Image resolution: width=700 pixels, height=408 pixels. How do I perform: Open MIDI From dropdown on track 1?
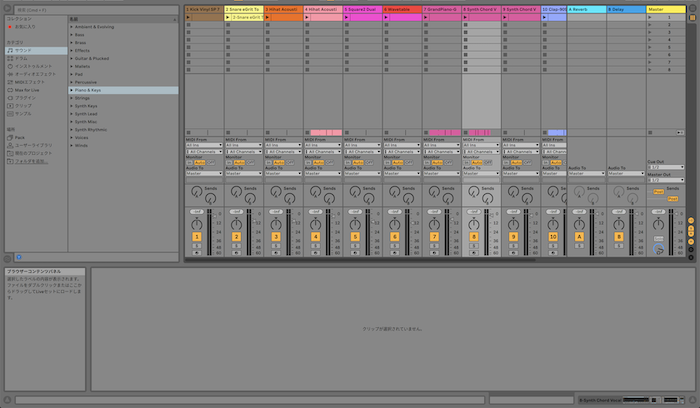[203, 144]
